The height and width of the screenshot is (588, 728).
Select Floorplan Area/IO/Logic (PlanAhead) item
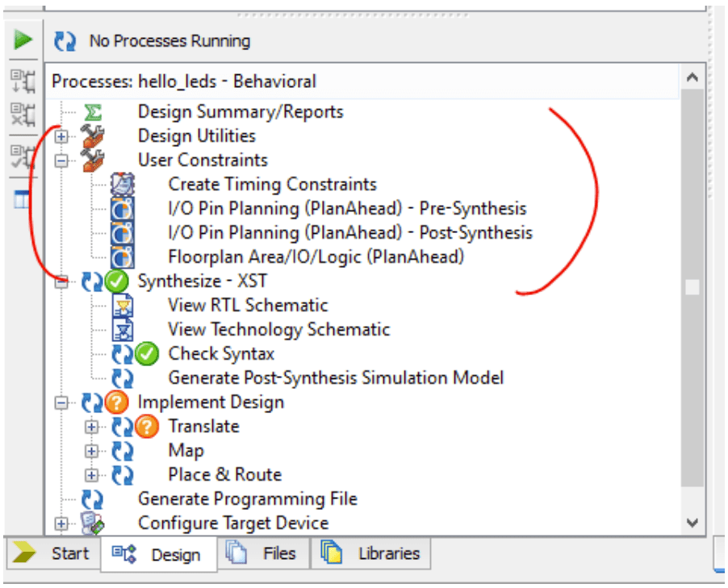pyautogui.click(x=316, y=257)
